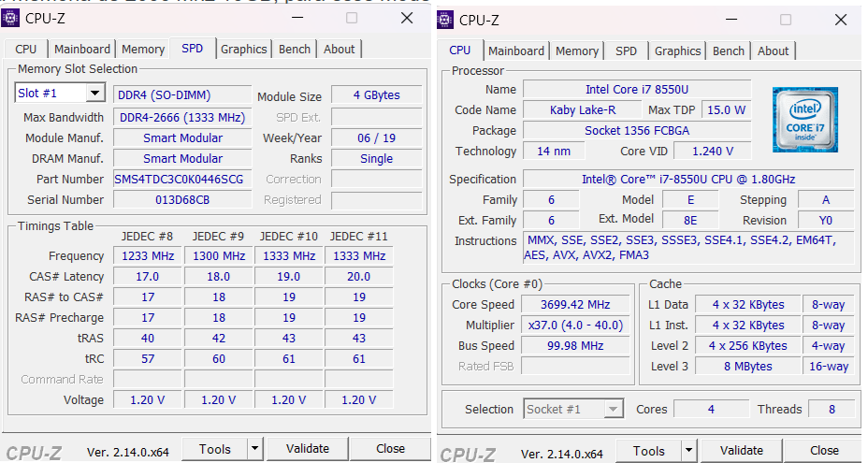Click processor name Intel Core i7 8550U
Screen dimensions: 868x463
click(x=637, y=89)
